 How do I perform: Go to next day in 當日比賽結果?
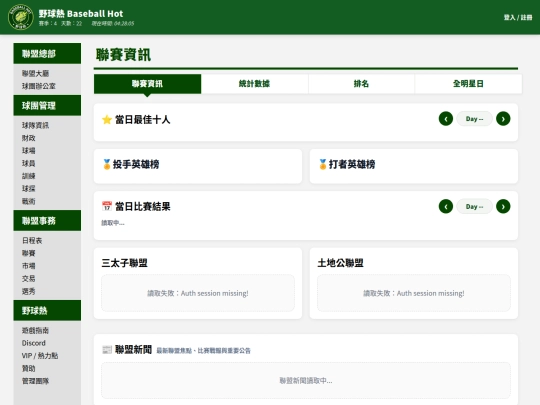pos(503,206)
